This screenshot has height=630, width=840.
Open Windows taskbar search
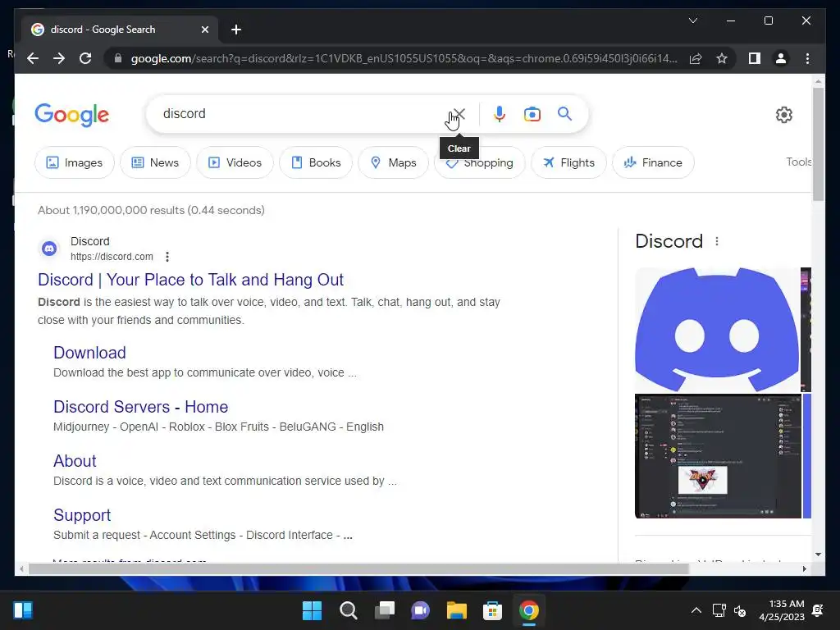(349, 610)
